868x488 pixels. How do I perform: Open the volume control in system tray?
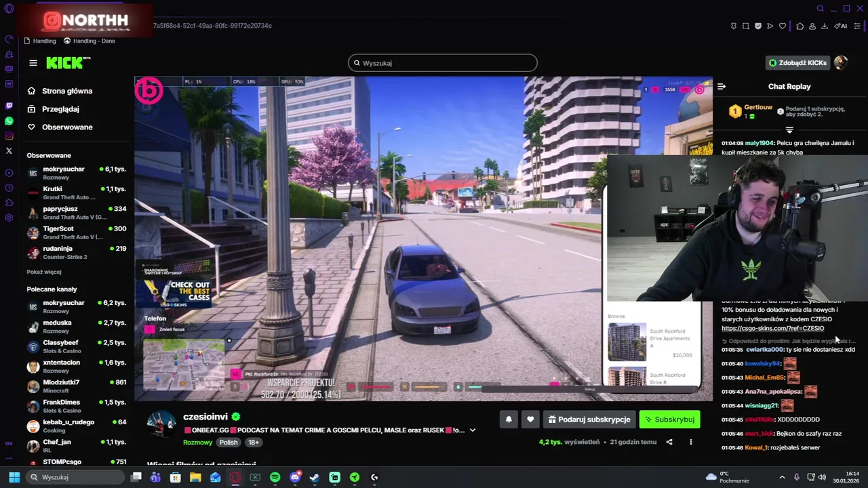click(823, 477)
